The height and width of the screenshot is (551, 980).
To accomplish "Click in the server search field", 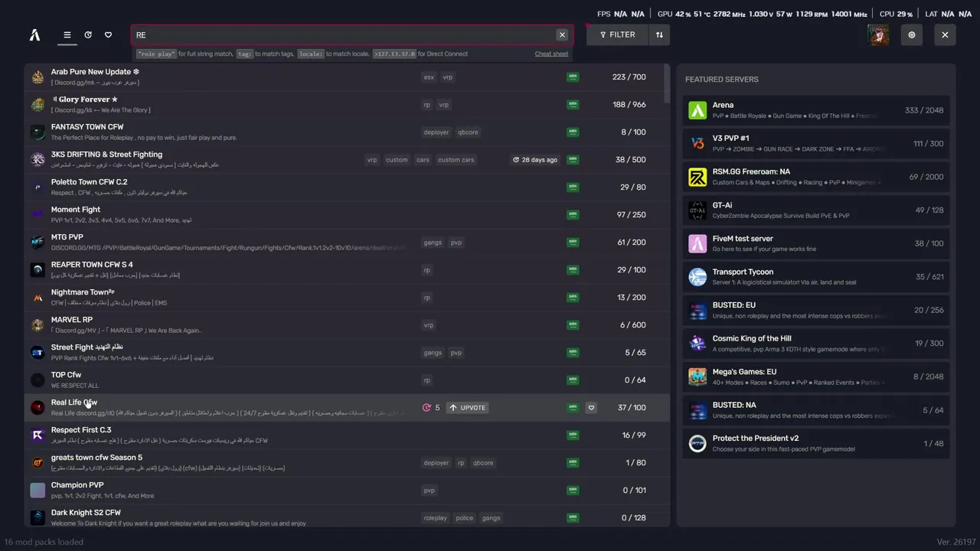I will [x=345, y=34].
